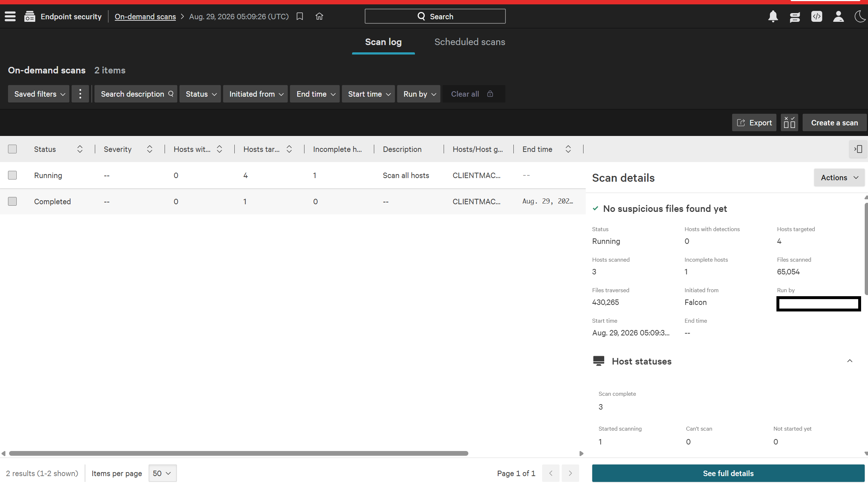This screenshot has height=487, width=868.
Task: Click Create a scan button
Action: (835, 123)
